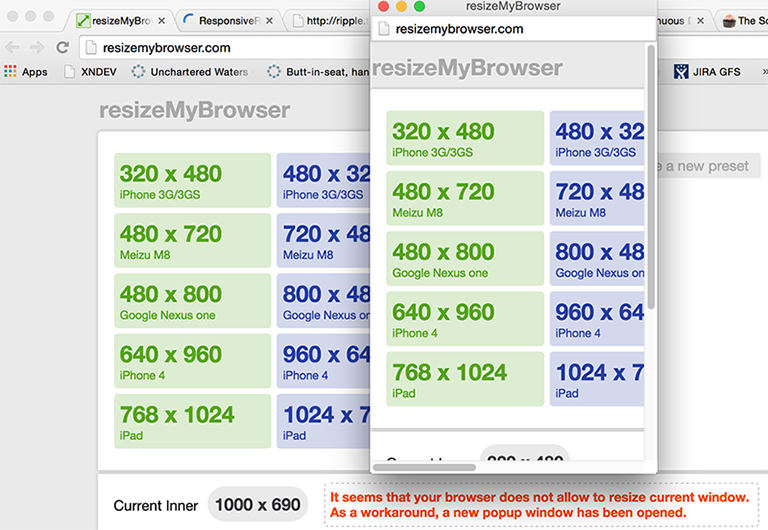Switch to the ResponsiveR tab
Screen dimensions: 768x530
228,21
